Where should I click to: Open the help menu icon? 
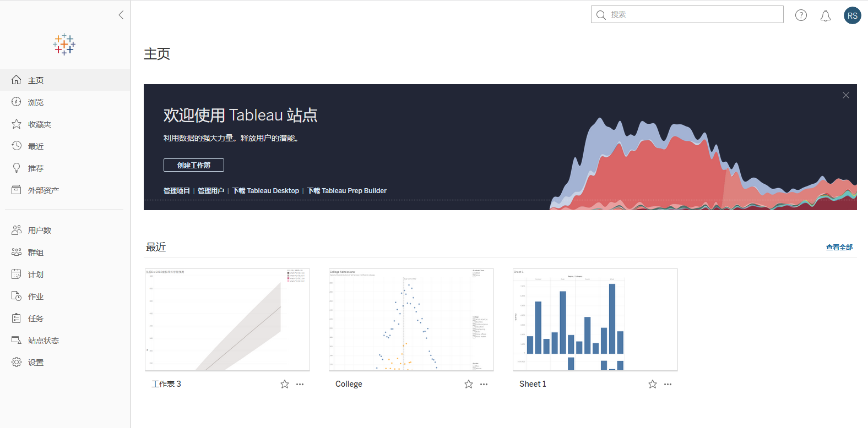[x=801, y=15]
